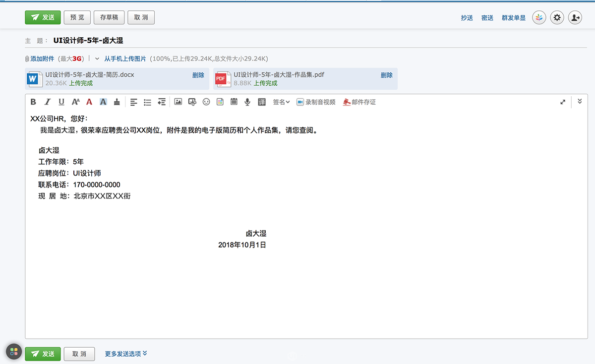Image resolution: width=595 pixels, height=364 pixels.
Task: Open the translate tool in the editor toolbar
Action: pyautogui.click(x=261, y=102)
